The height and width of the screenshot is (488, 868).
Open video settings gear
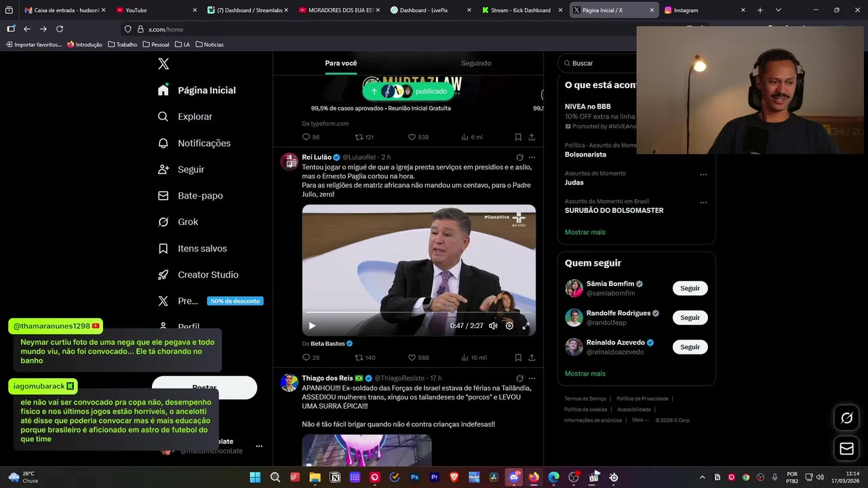pos(509,326)
